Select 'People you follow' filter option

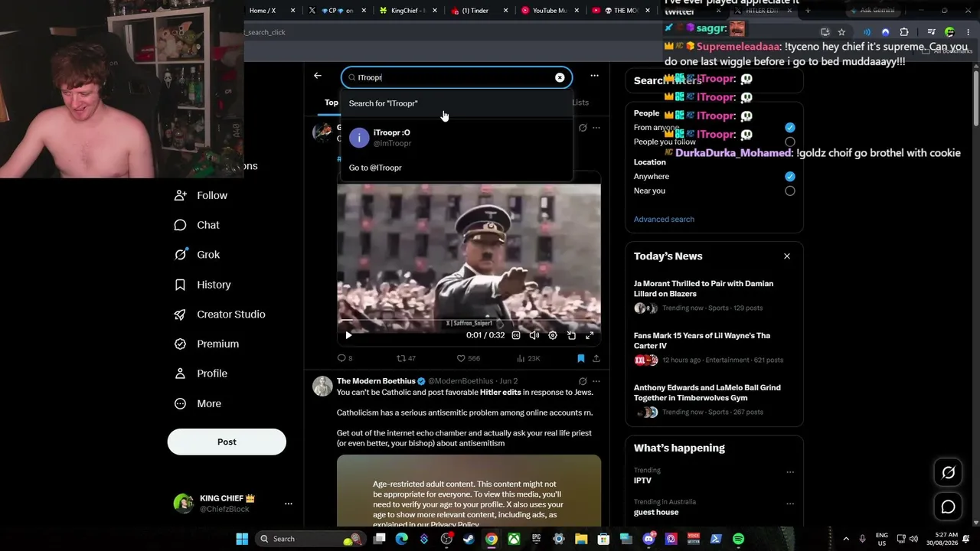790,142
